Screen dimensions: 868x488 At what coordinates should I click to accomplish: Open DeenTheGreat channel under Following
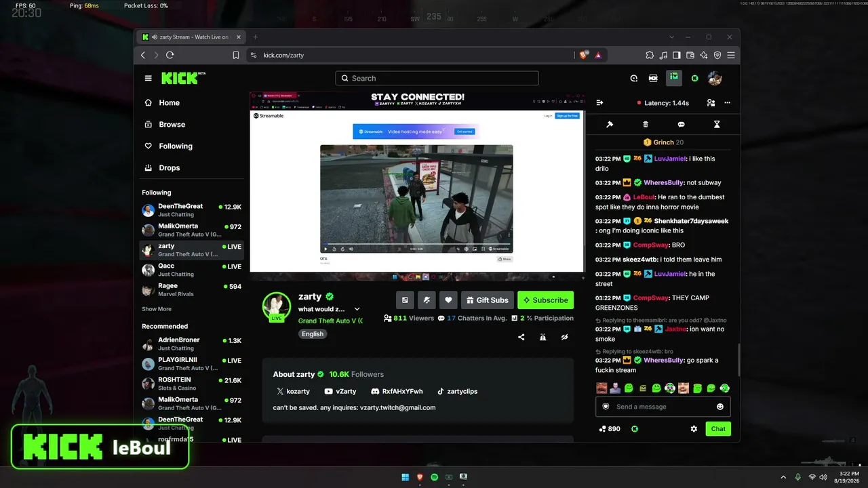pyautogui.click(x=191, y=210)
